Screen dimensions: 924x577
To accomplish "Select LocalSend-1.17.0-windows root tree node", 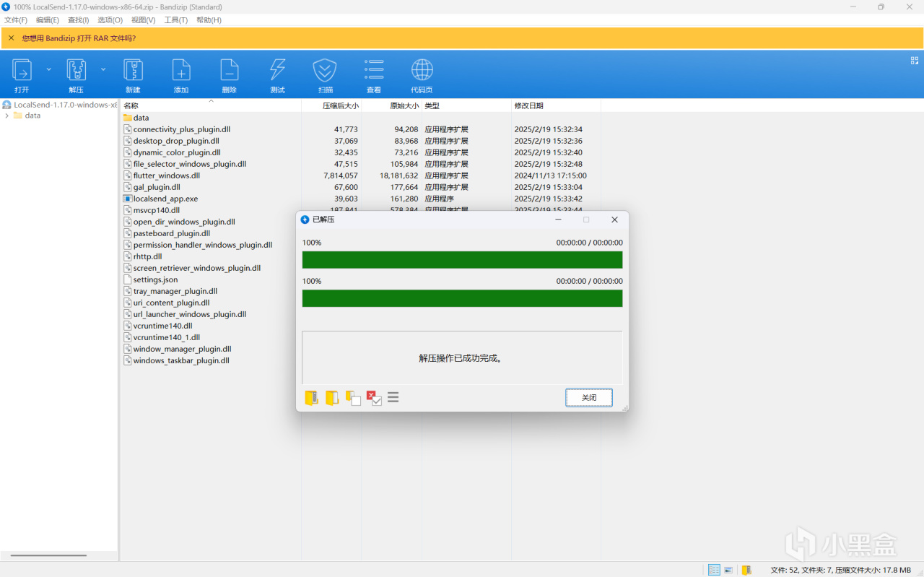I will tap(59, 105).
